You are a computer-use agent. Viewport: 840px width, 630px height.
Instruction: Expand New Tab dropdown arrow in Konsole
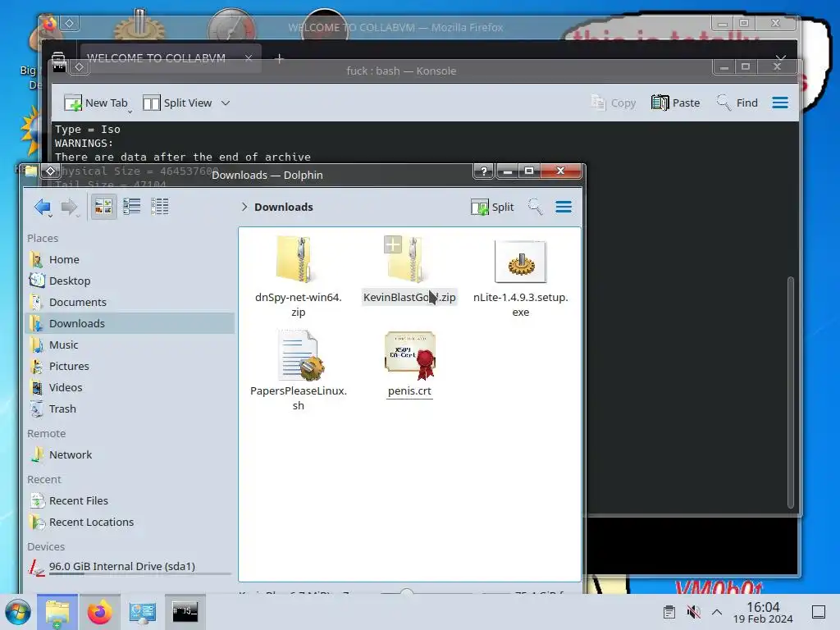[130, 112]
